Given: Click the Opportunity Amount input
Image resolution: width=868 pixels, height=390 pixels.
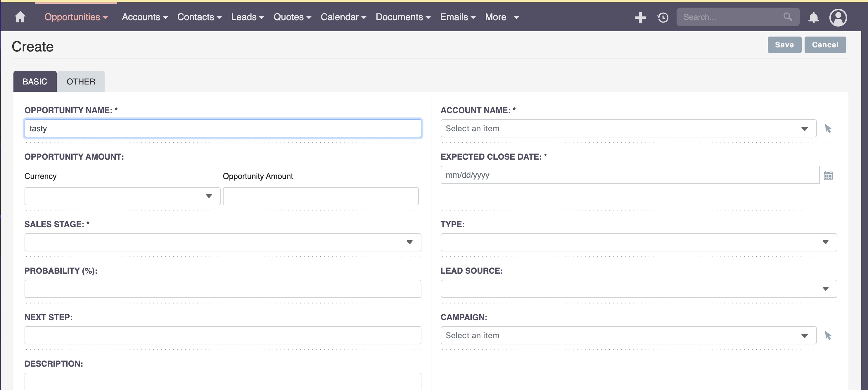Looking at the screenshot, I should click(321, 196).
